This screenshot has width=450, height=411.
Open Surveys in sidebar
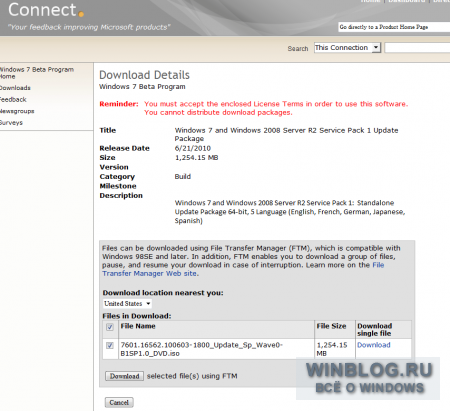(x=11, y=122)
